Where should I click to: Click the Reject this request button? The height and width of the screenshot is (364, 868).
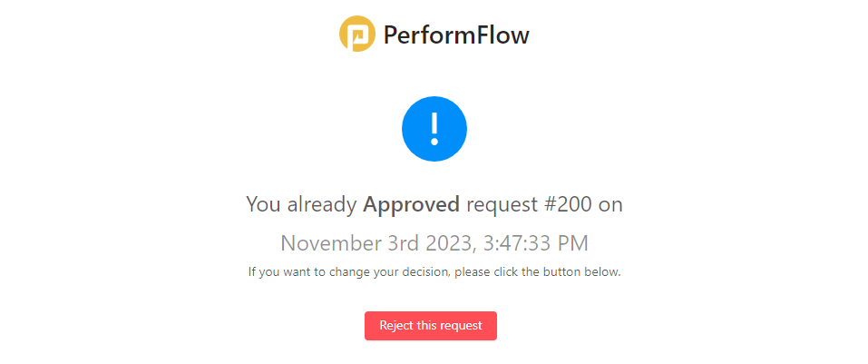click(431, 326)
